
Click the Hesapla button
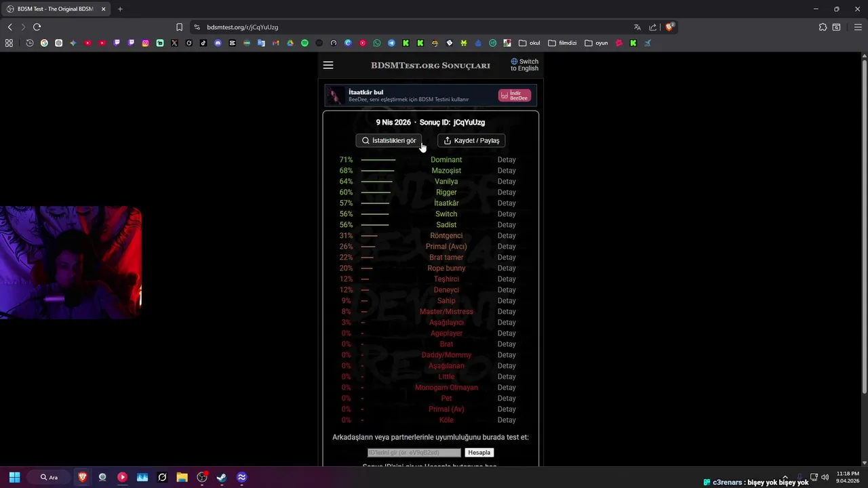479,452
